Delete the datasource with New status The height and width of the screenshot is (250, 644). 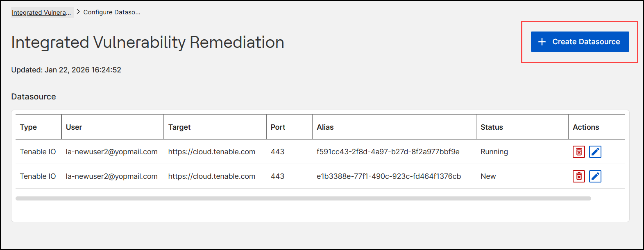coord(578,176)
